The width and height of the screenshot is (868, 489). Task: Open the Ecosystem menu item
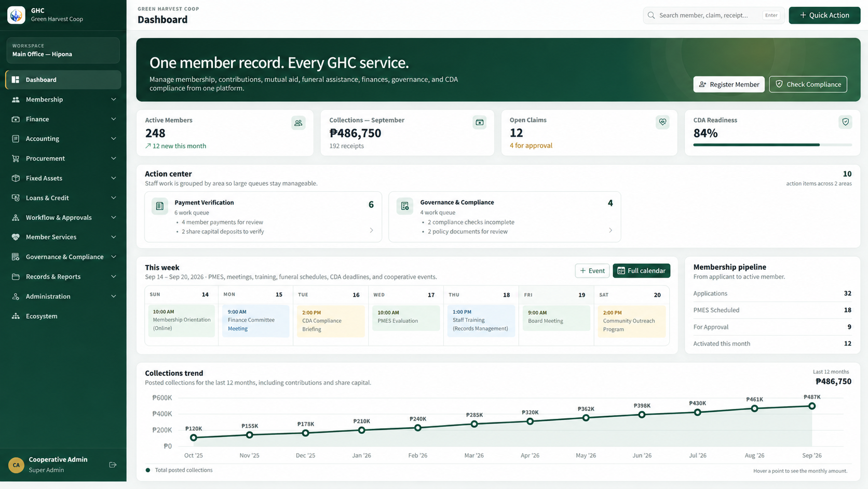coord(63,316)
